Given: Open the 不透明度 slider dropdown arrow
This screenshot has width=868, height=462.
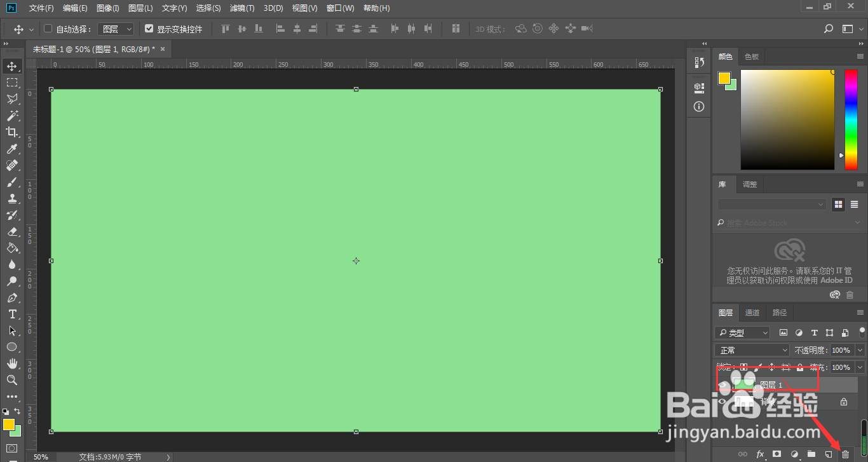Looking at the screenshot, I should point(860,350).
